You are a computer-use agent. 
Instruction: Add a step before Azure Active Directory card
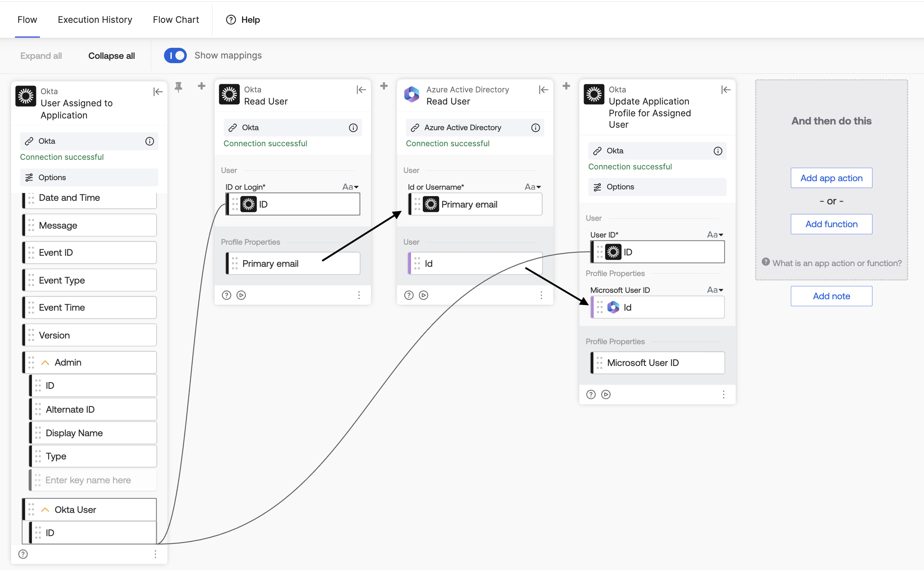point(384,86)
